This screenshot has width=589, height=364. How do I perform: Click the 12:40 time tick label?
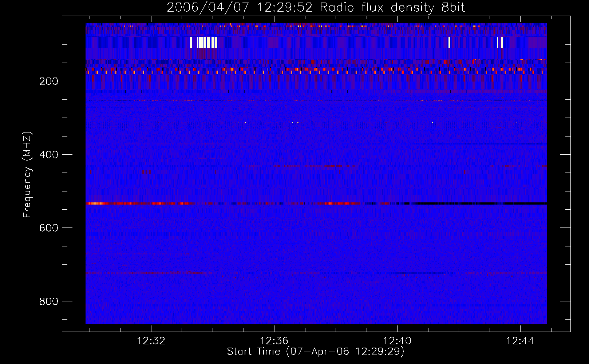(397, 341)
